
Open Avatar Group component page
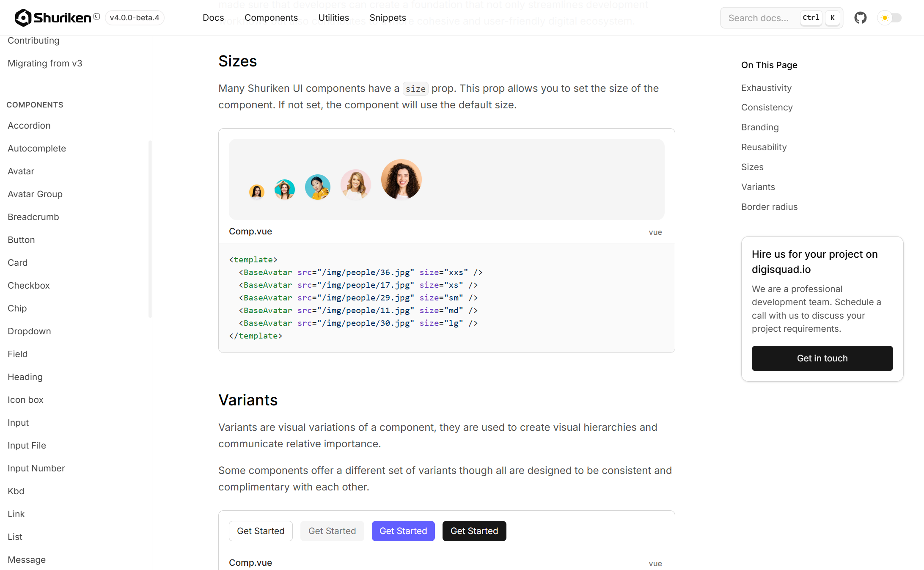pos(35,194)
